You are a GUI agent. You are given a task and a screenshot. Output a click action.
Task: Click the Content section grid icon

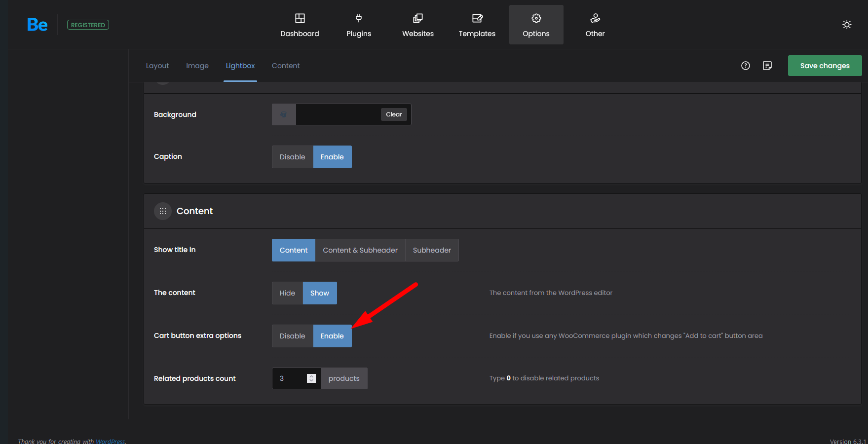[163, 211]
